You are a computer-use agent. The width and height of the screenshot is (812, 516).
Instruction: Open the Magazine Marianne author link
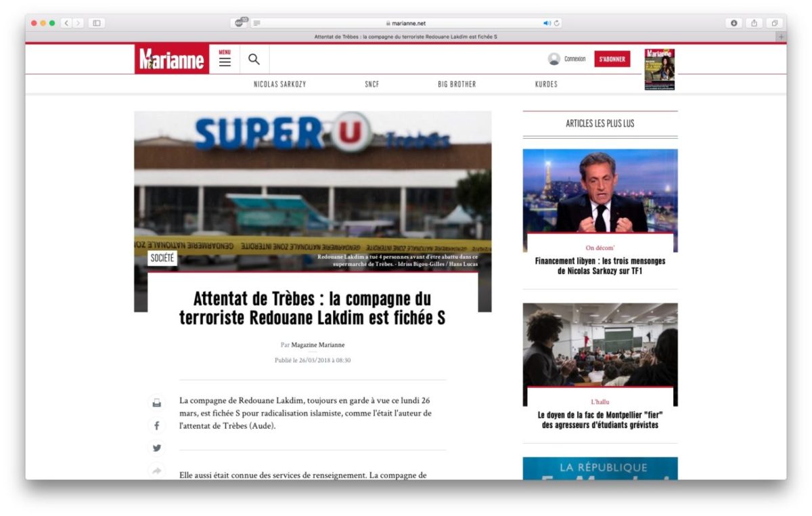pyautogui.click(x=318, y=345)
